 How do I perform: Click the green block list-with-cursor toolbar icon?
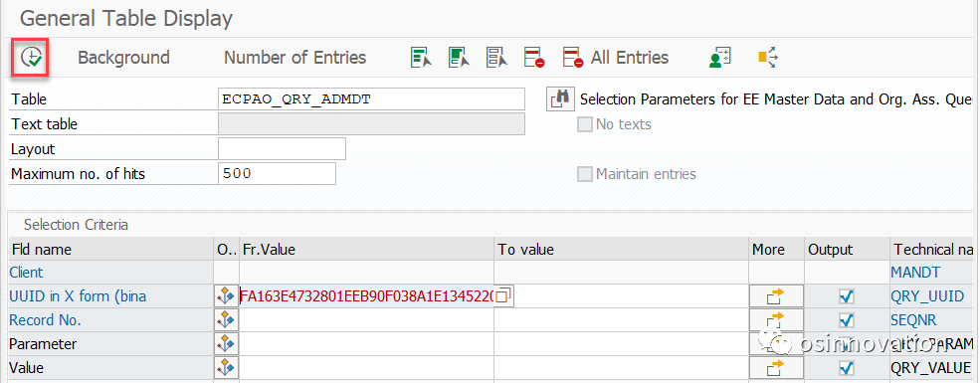(459, 58)
